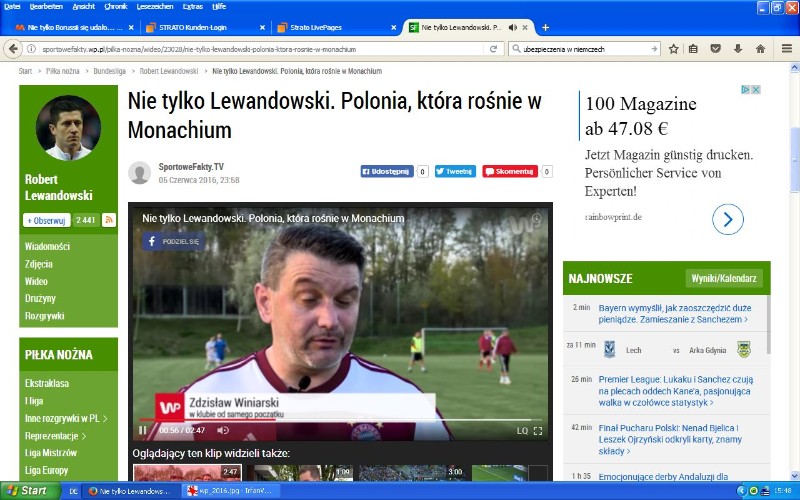Image resolution: width=800 pixels, height=500 pixels.
Task: Open a new tab with the plus button
Action: pyautogui.click(x=545, y=28)
